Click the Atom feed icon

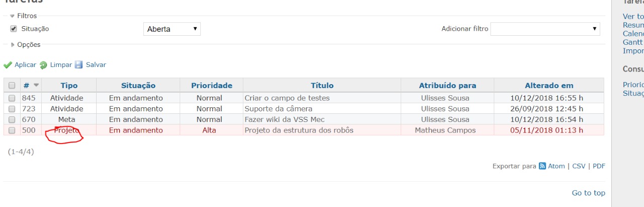coord(542,166)
